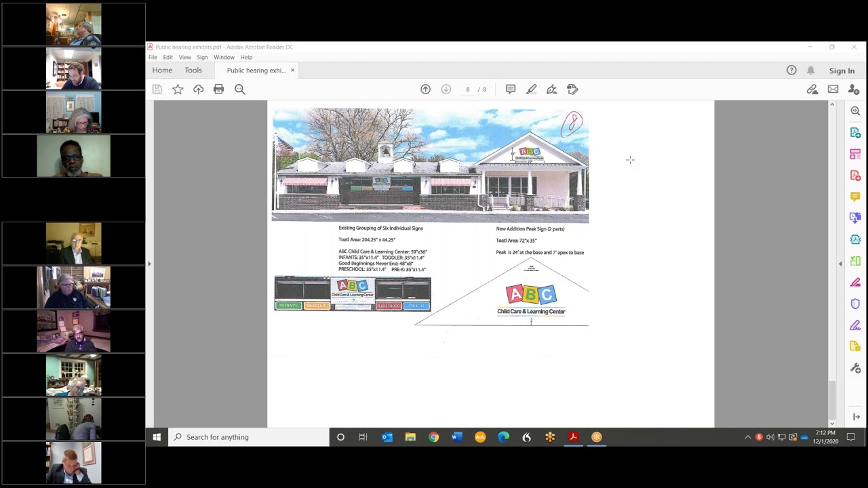The image size is (868, 488).
Task: Open Compress PDF tool in right pane
Action: tap(856, 239)
